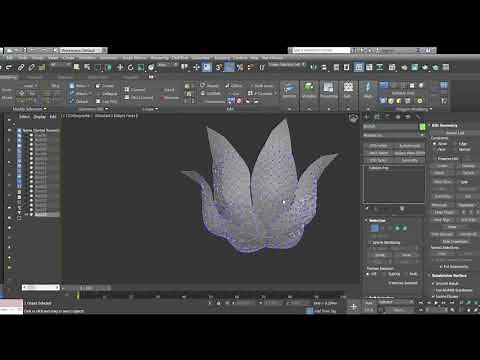Click the Align tool icon
Screen dimensions: 480x360
[324, 67]
